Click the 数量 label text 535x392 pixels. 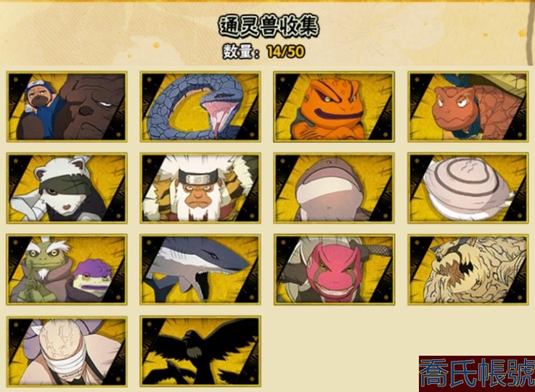tap(238, 52)
